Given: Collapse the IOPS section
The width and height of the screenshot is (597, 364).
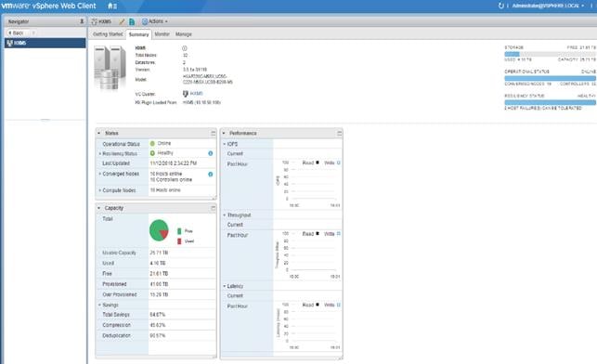Looking at the screenshot, I should (x=225, y=144).
